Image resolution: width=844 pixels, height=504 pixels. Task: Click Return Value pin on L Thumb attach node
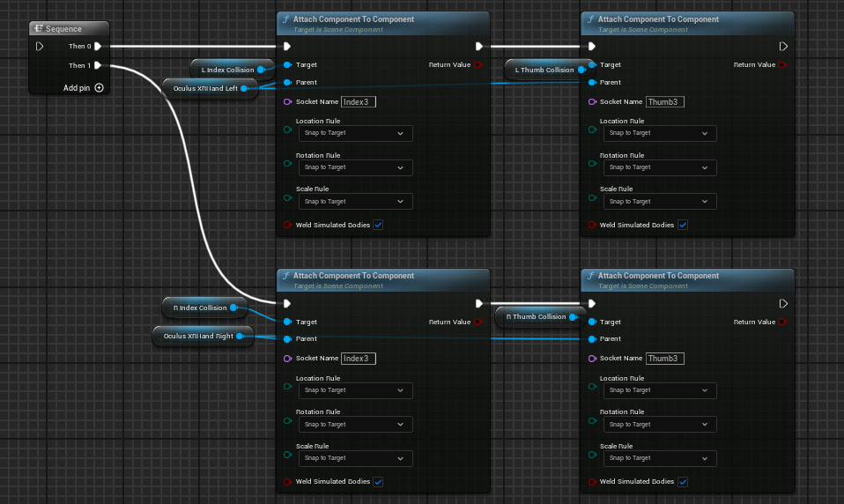(x=782, y=64)
